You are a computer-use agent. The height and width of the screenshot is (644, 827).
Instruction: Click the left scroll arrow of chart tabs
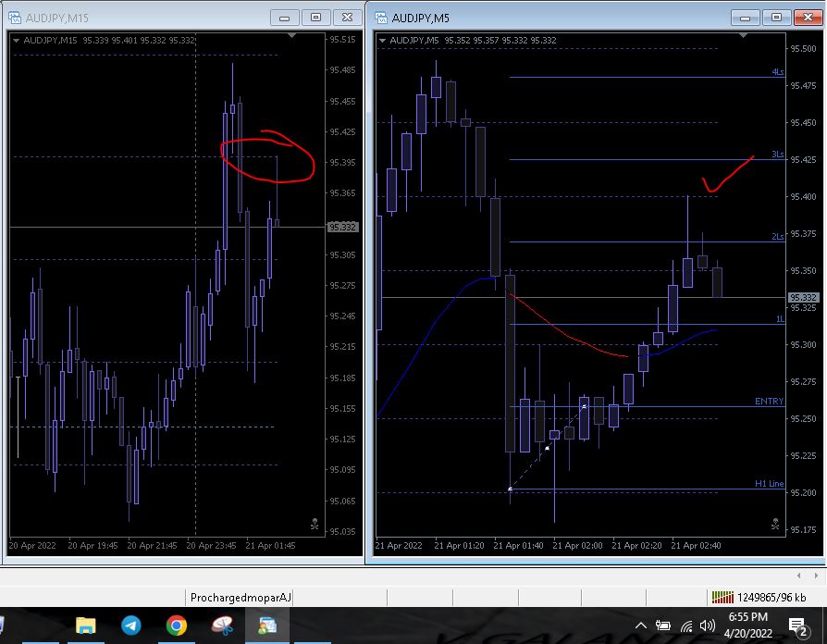pos(799,576)
